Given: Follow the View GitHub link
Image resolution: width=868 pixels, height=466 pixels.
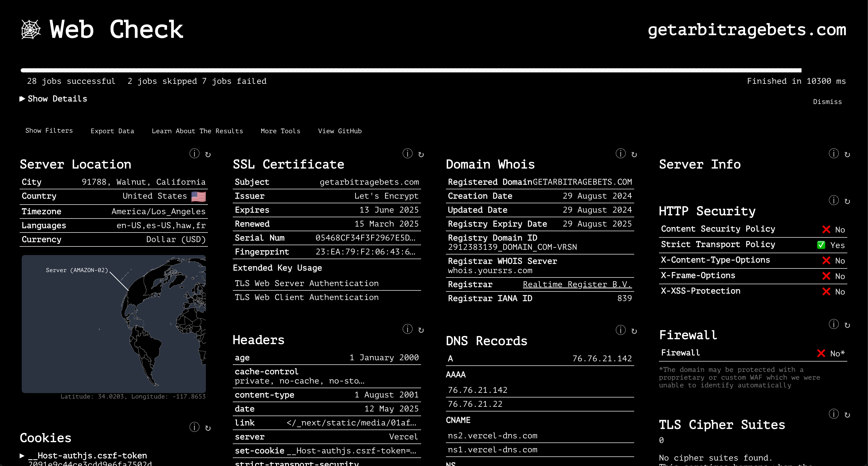Looking at the screenshot, I should pyautogui.click(x=340, y=131).
